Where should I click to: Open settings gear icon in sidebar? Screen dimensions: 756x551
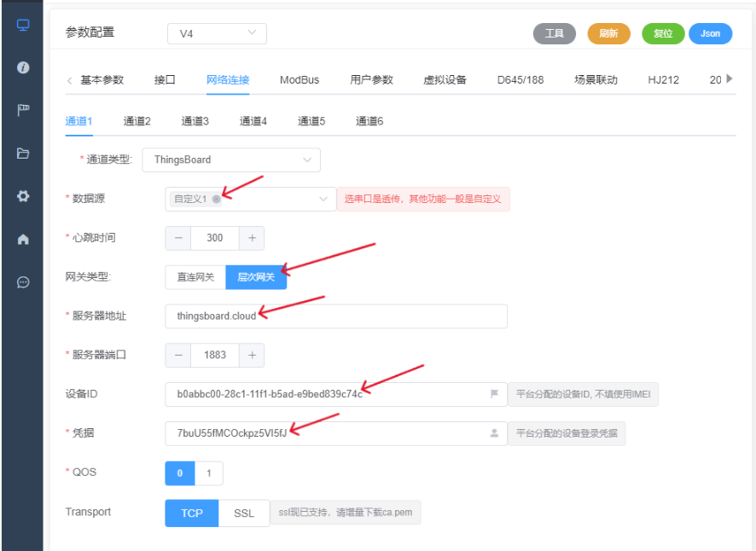coord(23,196)
